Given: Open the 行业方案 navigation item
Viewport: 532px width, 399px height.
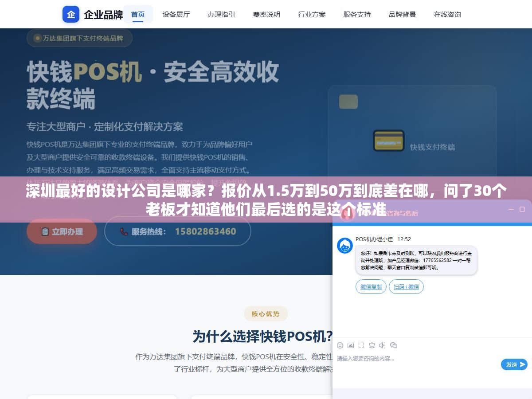Looking at the screenshot, I should [x=312, y=14].
